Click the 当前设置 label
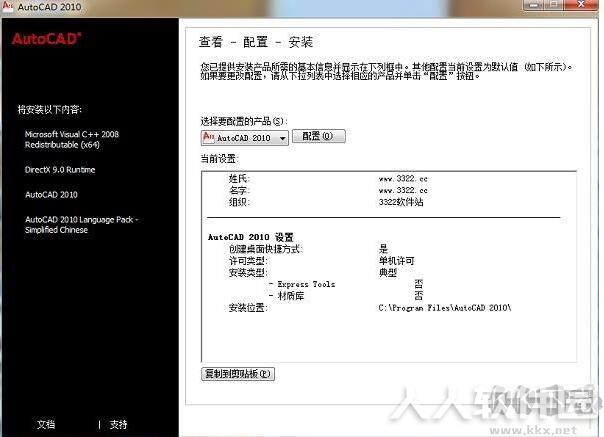The height and width of the screenshot is (437, 604). point(218,159)
